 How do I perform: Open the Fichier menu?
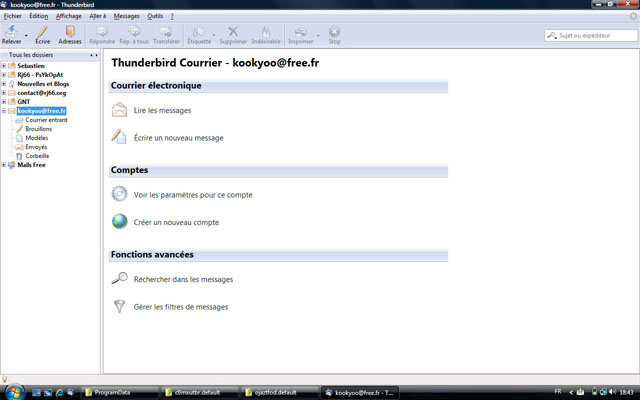(13, 16)
